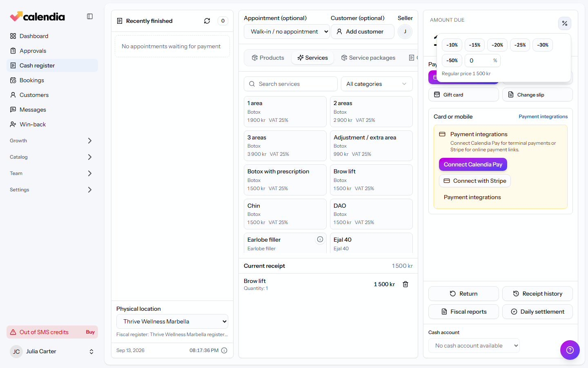This screenshot has width=588, height=368.
Task: Delete Brow lift from receipt
Action: 405,284
